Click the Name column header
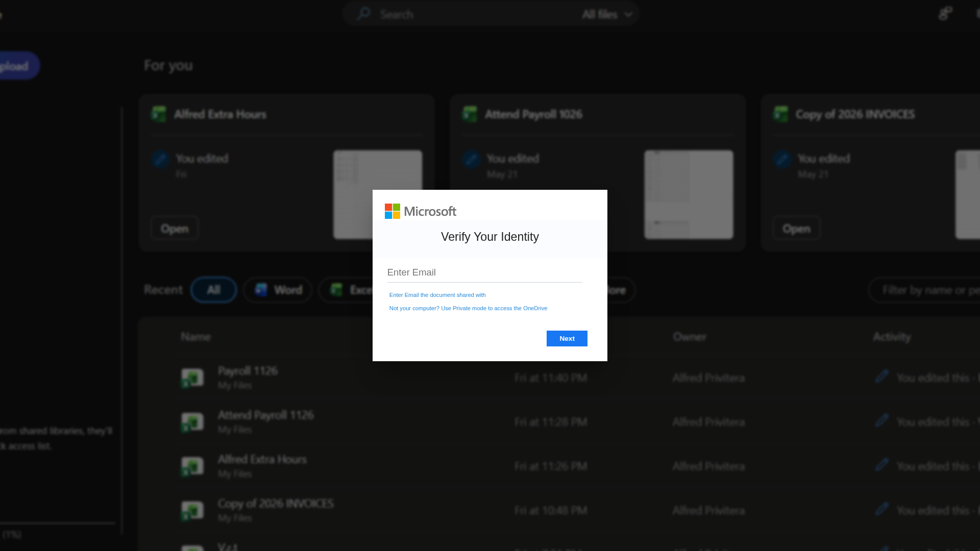This screenshot has width=980, height=551. point(195,337)
